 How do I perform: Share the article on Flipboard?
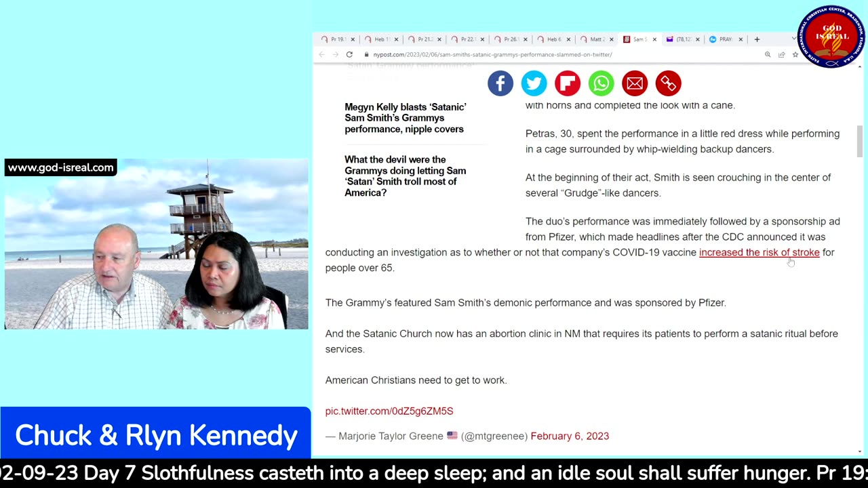click(x=568, y=83)
